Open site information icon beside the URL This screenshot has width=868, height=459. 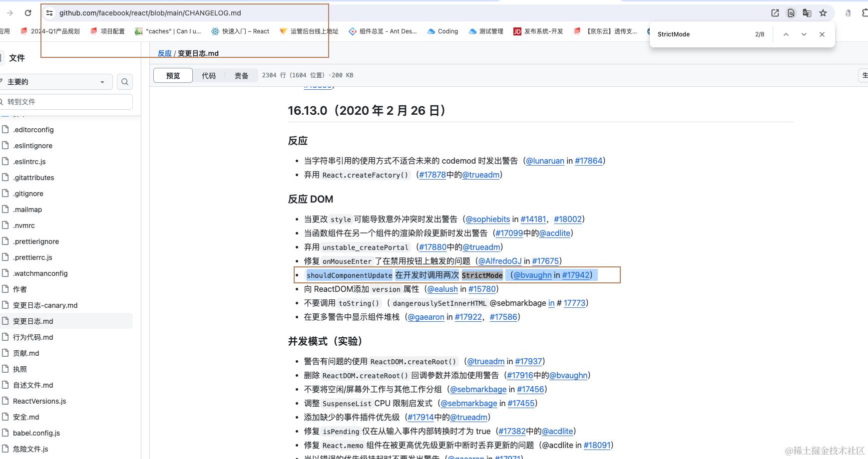(x=49, y=13)
